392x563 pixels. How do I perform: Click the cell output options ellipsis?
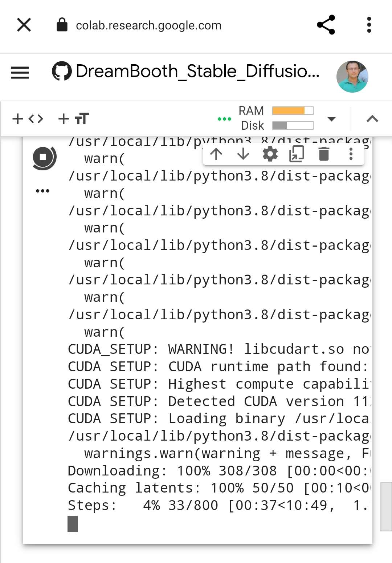pyautogui.click(x=42, y=191)
